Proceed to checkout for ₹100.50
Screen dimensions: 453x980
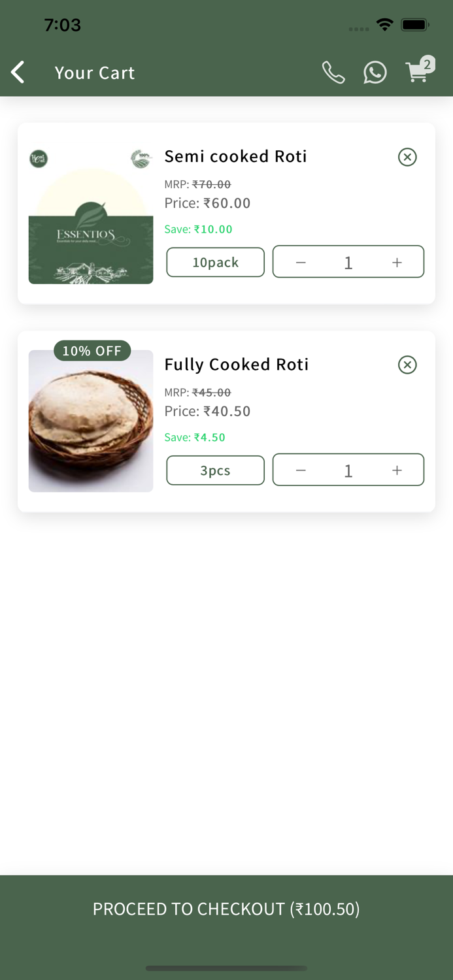coord(226,909)
